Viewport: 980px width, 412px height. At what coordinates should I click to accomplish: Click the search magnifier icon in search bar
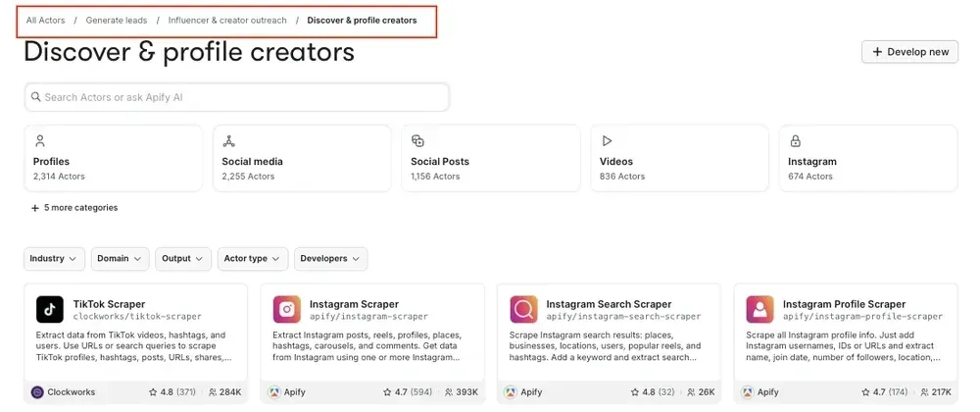[x=36, y=97]
